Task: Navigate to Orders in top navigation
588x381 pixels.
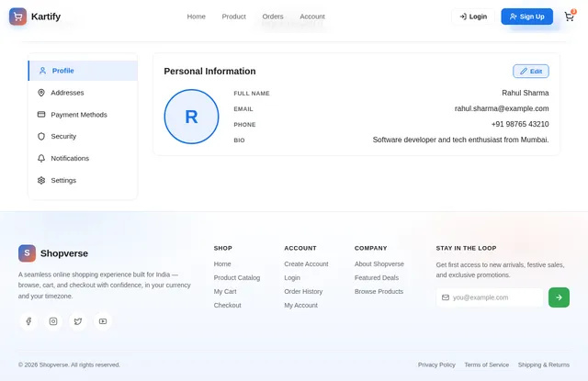Action: (273, 17)
